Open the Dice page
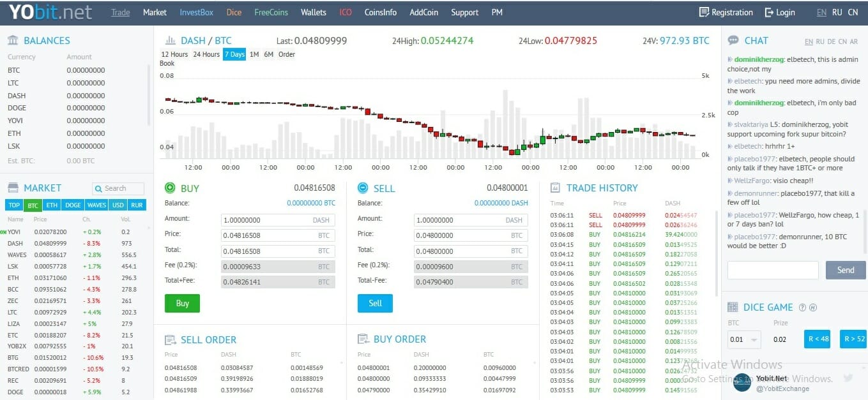 [x=234, y=12]
